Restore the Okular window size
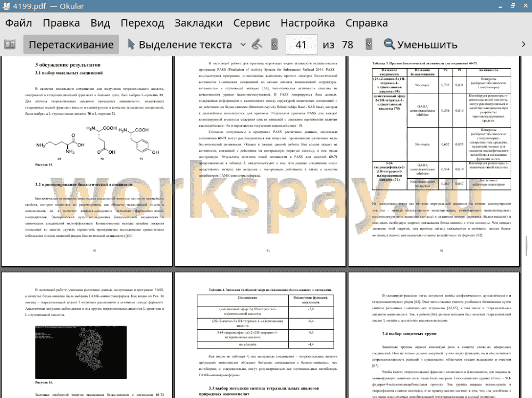The width and height of the screenshot is (532, 398). (x=513, y=6)
